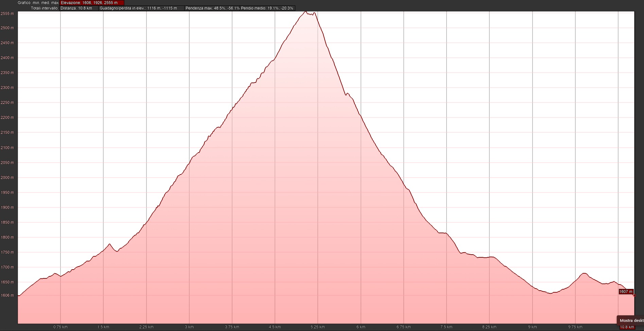The height and width of the screenshot is (331, 644).
Task: Click the 'Totali intervallo' label
Action: coord(45,8)
